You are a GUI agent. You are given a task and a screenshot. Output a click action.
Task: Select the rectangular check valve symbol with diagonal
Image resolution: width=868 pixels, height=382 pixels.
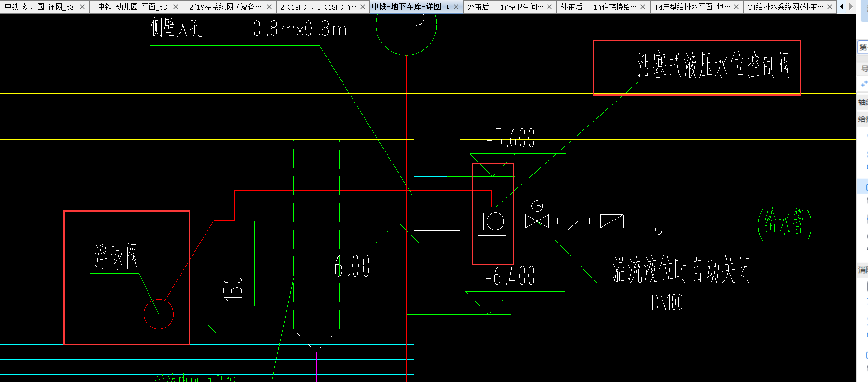tap(612, 221)
